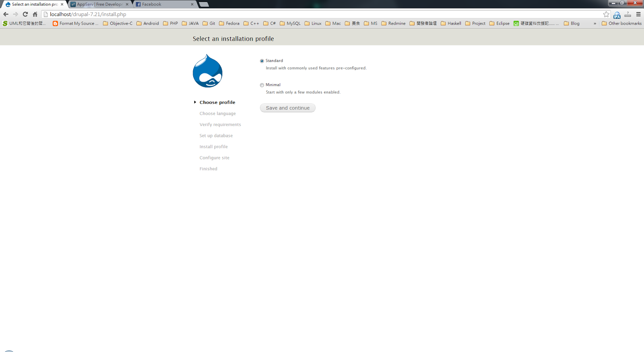The image size is (644, 352).
Task: Open the PHP bookmark folder
Action: pyautogui.click(x=170, y=23)
